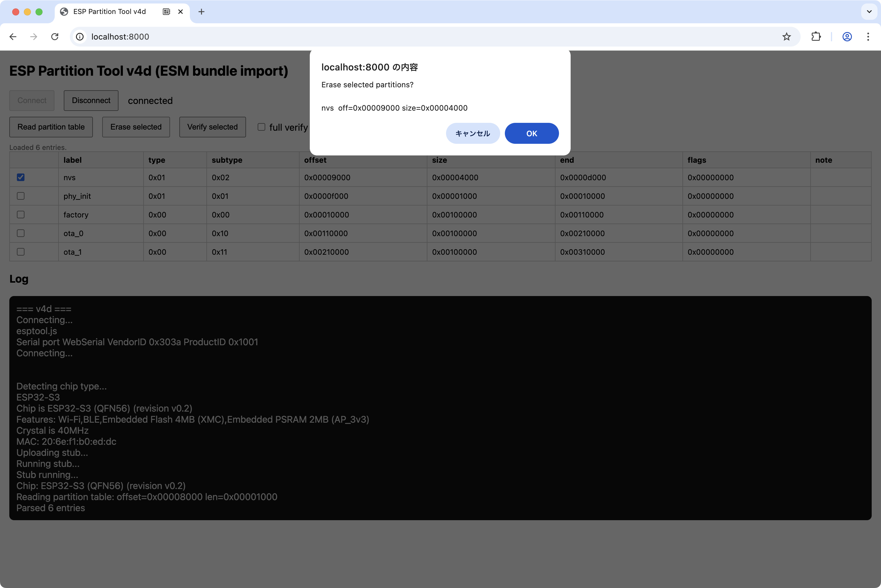Click the 'connected' status text
The height and width of the screenshot is (588, 881).
pyautogui.click(x=150, y=101)
